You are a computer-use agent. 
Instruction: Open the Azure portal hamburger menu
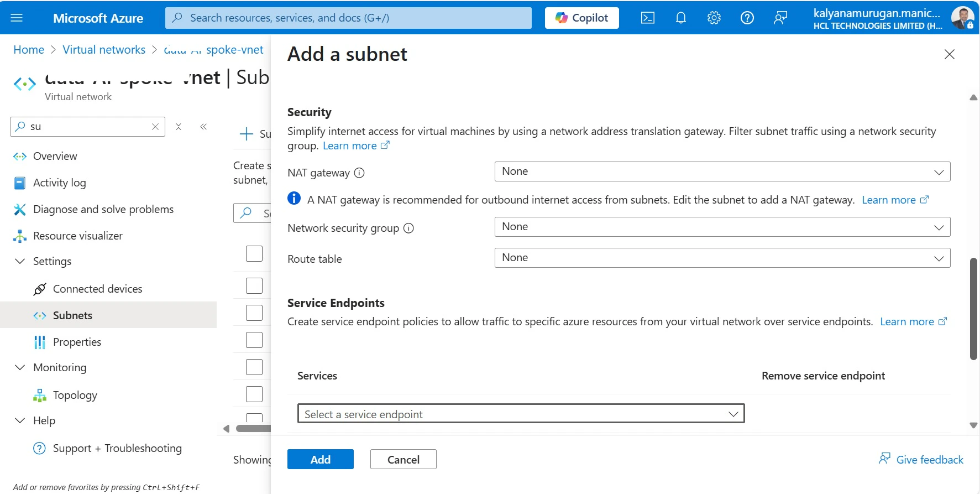point(17,18)
